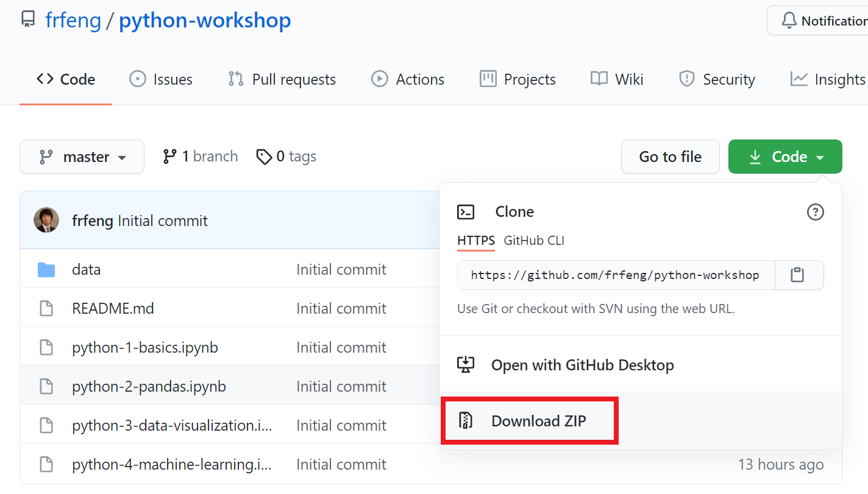Screen dimensions: 868x494
Task: Open python-2-pandas.ipynb file
Action: [149, 386]
